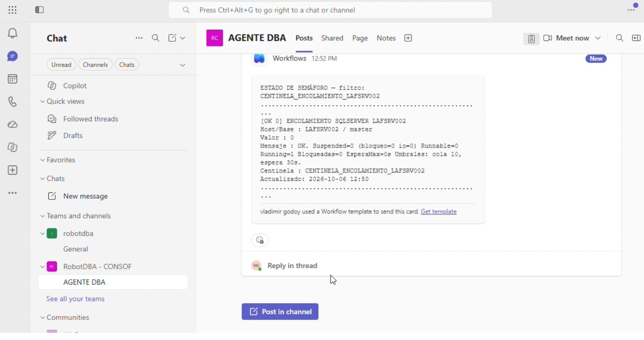Viewport: 644px width, 340px height.
Task: Open the Activity bell icon
Action: [x=12, y=33]
